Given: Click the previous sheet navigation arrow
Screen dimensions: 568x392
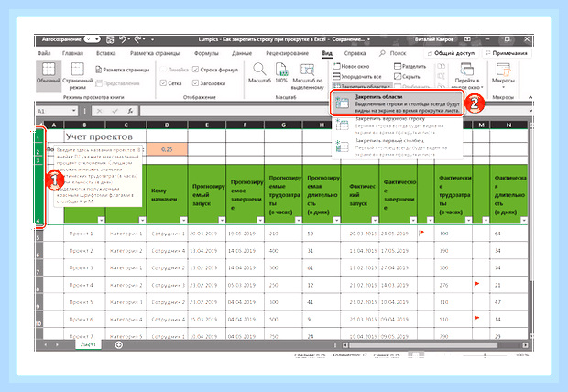Looking at the screenshot, I should tap(45, 345).
